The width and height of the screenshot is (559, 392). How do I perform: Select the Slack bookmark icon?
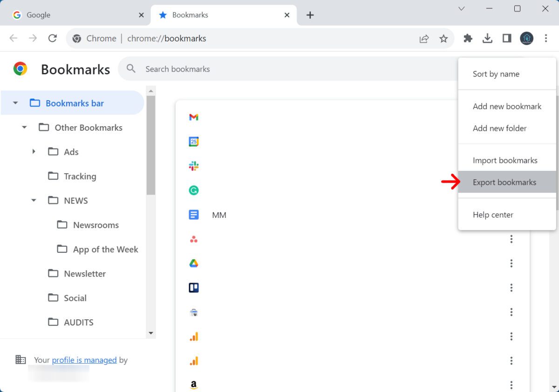[x=194, y=166]
